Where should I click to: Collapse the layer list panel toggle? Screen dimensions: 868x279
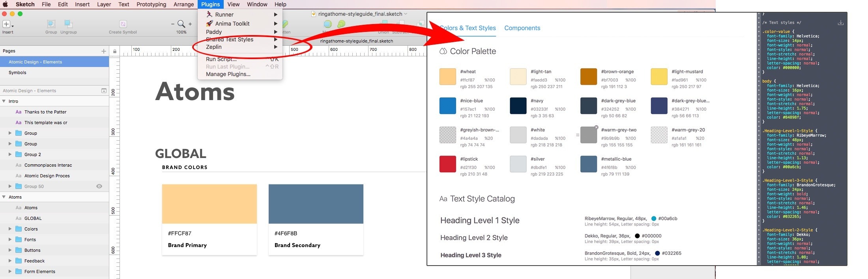click(x=104, y=91)
